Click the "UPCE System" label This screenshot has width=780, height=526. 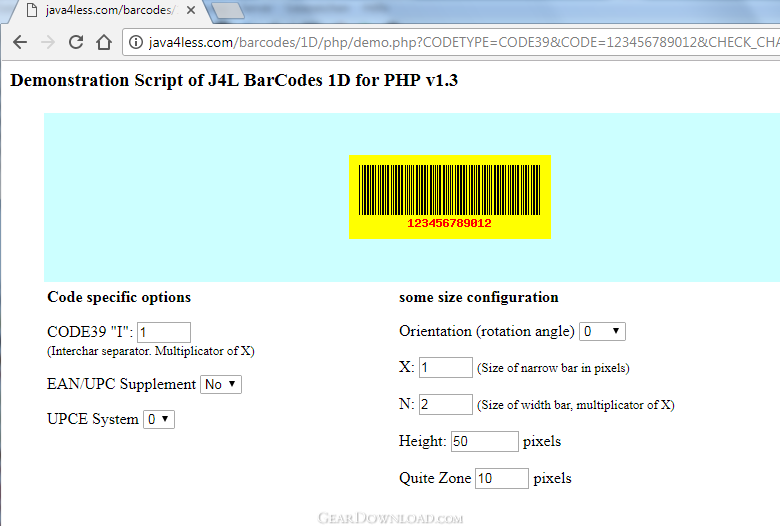coord(93,419)
